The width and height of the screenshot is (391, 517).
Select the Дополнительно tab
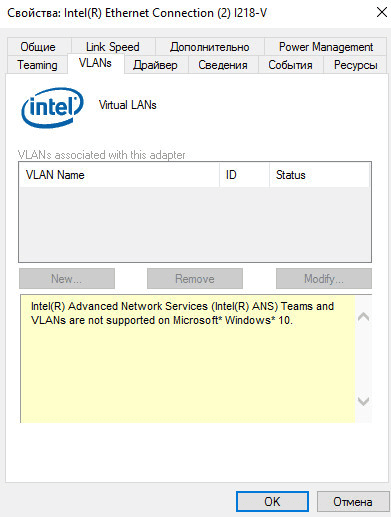[210, 47]
